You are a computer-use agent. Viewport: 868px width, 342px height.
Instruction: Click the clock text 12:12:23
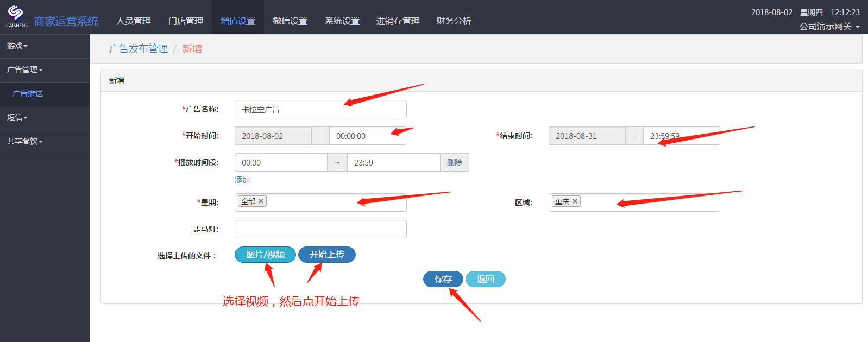coord(845,12)
